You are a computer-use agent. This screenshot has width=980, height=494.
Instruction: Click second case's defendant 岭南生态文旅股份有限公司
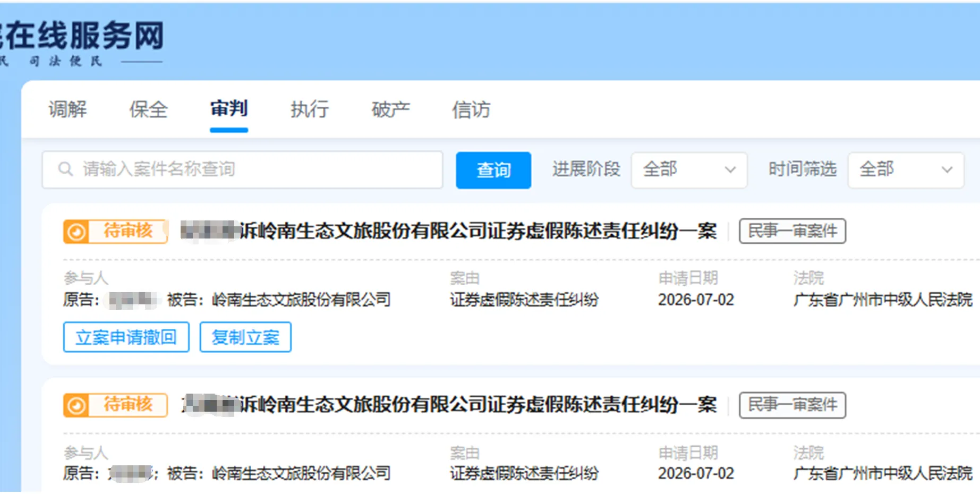tap(301, 473)
